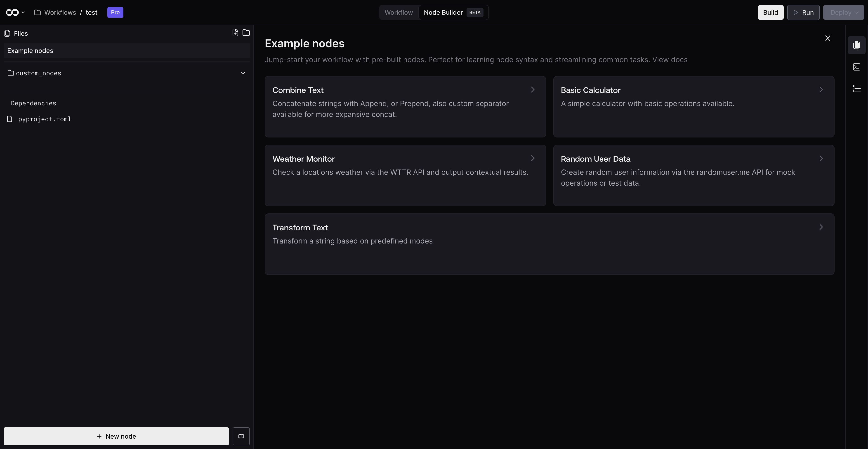Click the app logo in the top-left corner
The height and width of the screenshot is (449, 868).
click(x=12, y=12)
